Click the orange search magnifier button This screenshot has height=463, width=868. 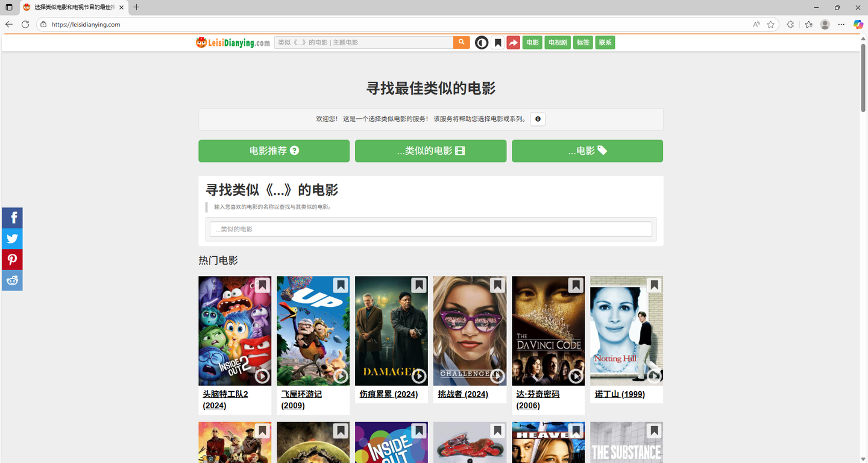461,42
